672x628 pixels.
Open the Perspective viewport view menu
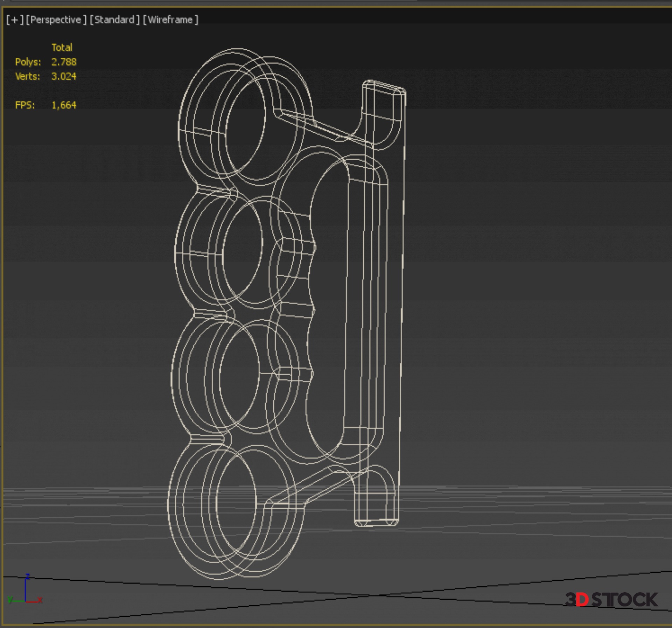pyautogui.click(x=56, y=20)
